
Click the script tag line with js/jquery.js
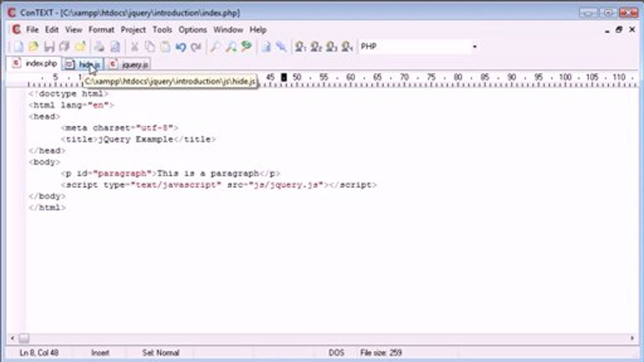(218, 185)
